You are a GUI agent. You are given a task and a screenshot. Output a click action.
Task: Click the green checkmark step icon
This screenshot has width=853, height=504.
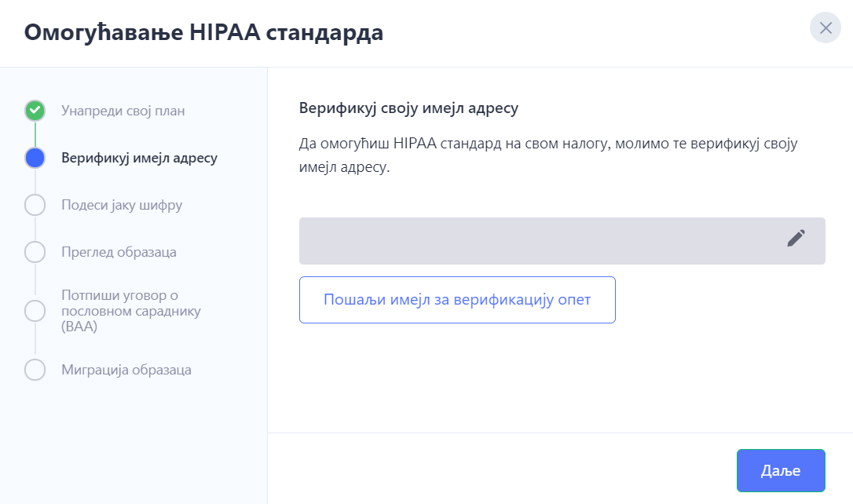35,111
